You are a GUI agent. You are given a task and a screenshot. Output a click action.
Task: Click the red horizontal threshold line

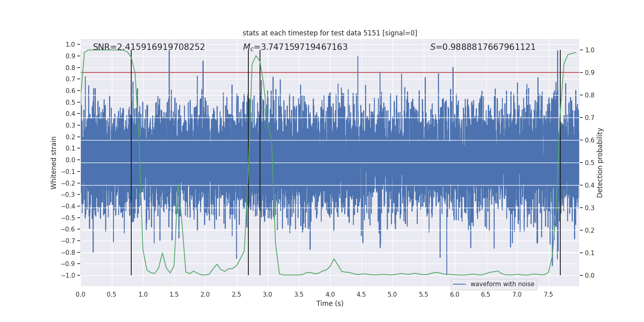click(x=330, y=72)
